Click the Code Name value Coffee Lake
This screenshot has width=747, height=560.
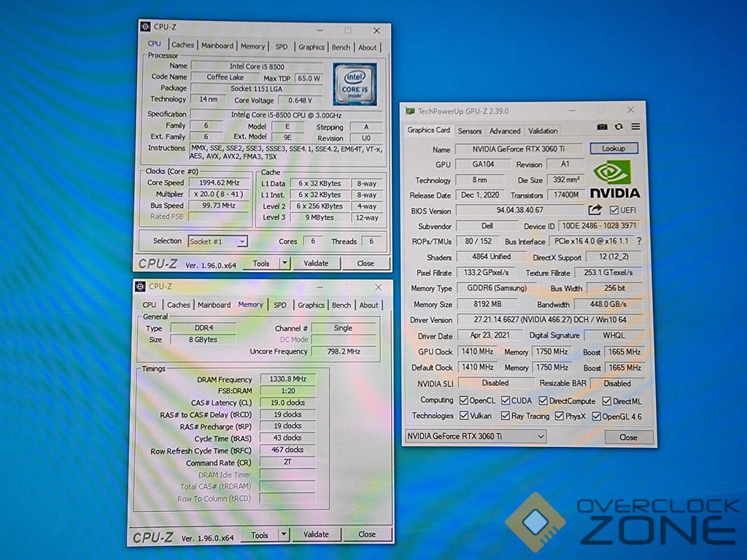point(225,77)
